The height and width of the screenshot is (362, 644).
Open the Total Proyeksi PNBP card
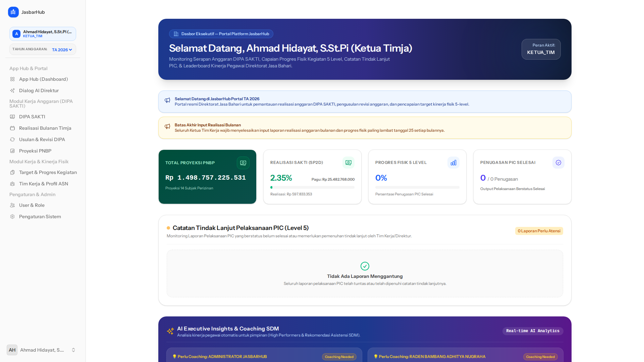click(207, 177)
